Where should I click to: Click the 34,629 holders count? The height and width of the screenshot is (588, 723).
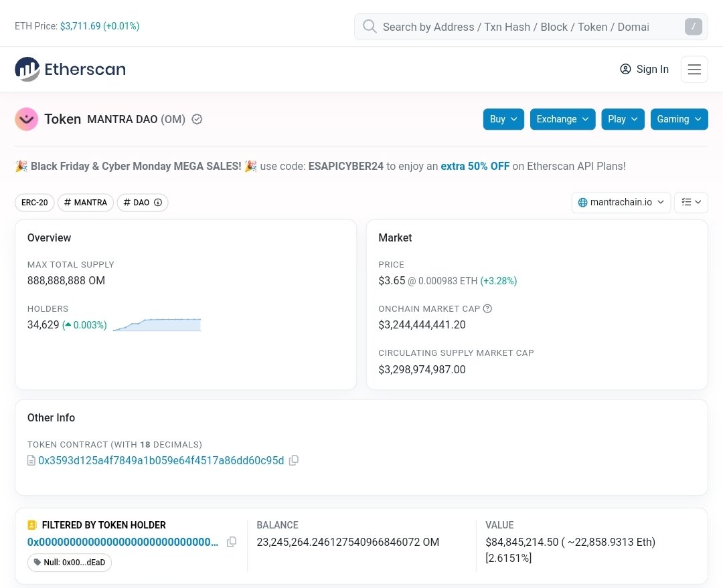coord(43,325)
